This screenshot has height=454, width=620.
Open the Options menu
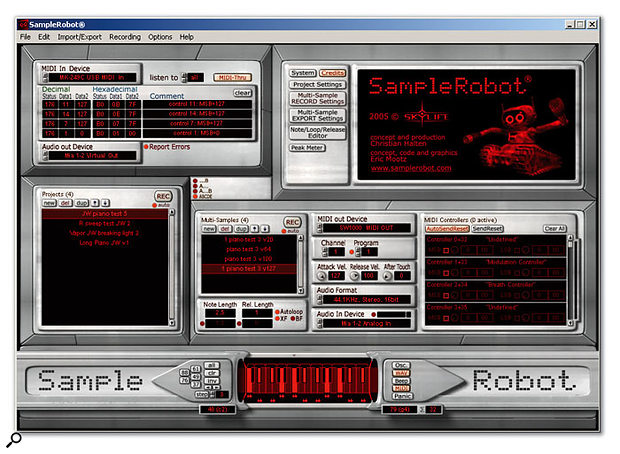[x=160, y=37]
